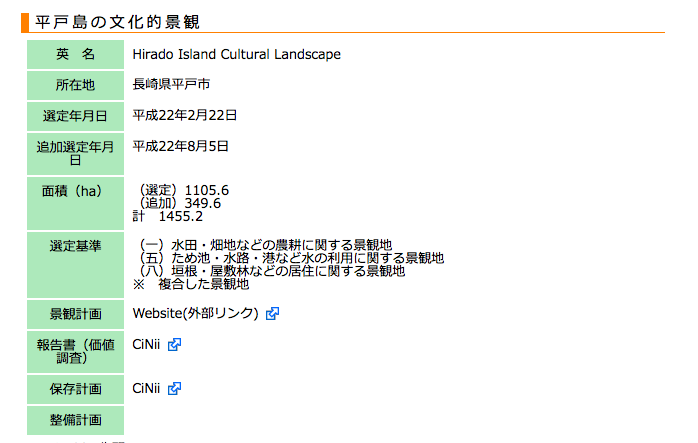Click the 整備計画 label cell

75,420
